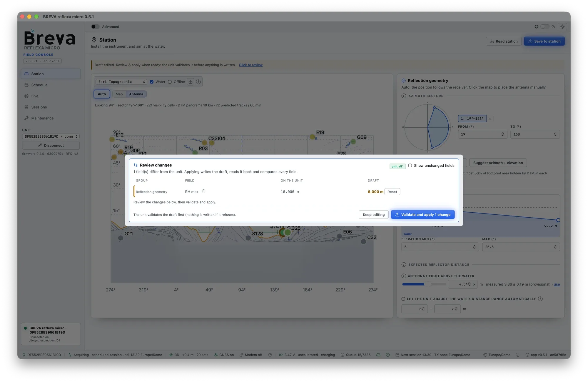Uncheck the Water layer checkbox

152,82
